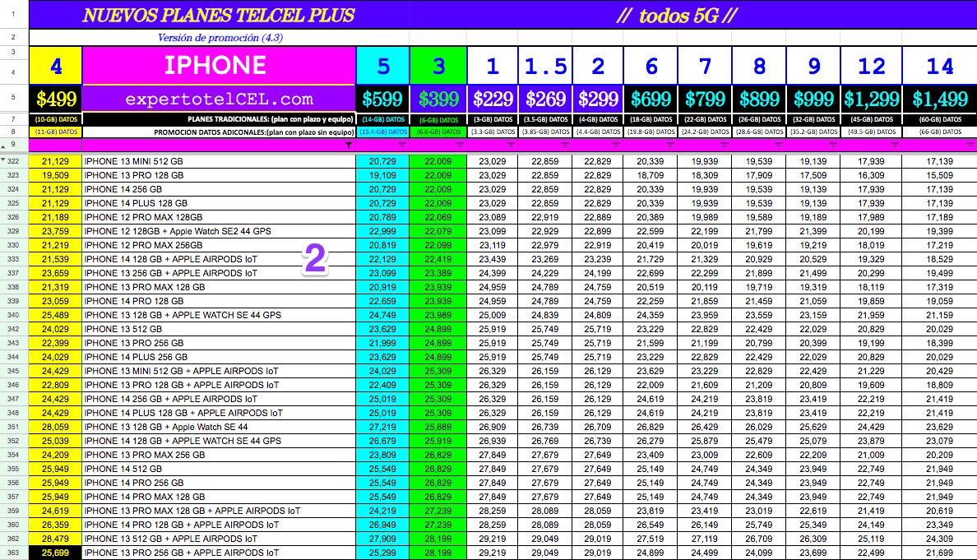The image size is (977, 560).
Task: Click the expertotelCEL.com cell
Action: (x=219, y=99)
